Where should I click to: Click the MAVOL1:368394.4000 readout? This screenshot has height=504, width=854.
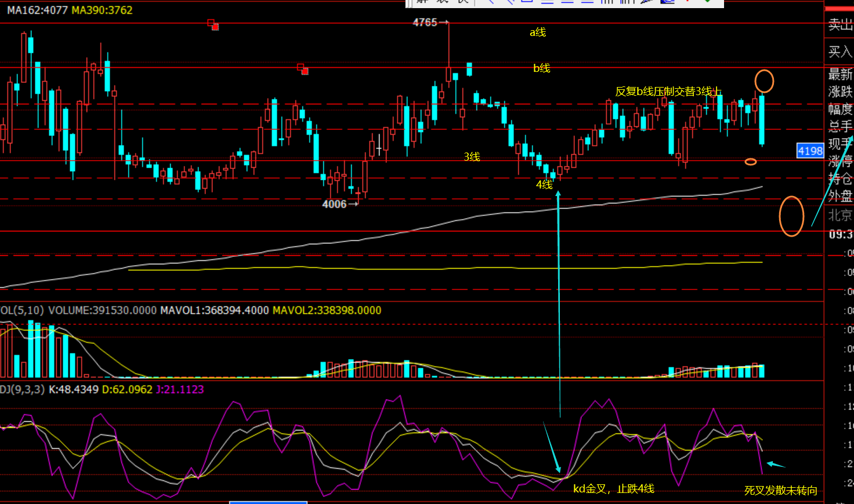[x=215, y=310]
